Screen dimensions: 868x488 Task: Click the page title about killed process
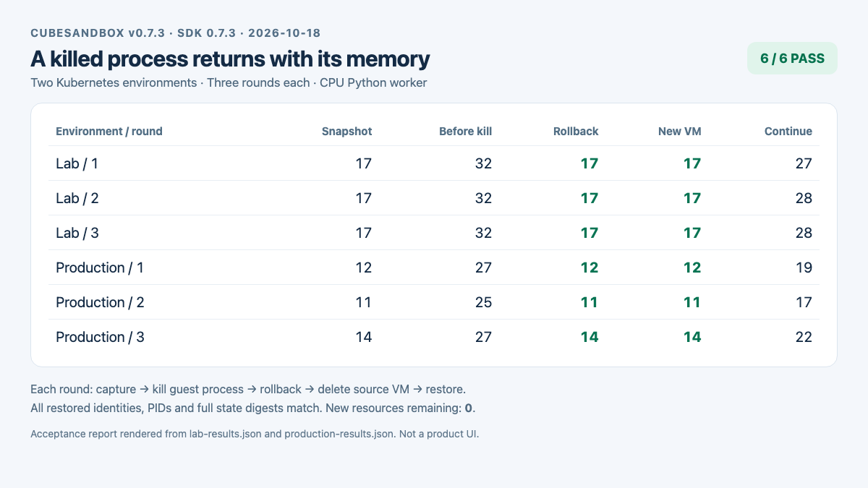(x=230, y=59)
